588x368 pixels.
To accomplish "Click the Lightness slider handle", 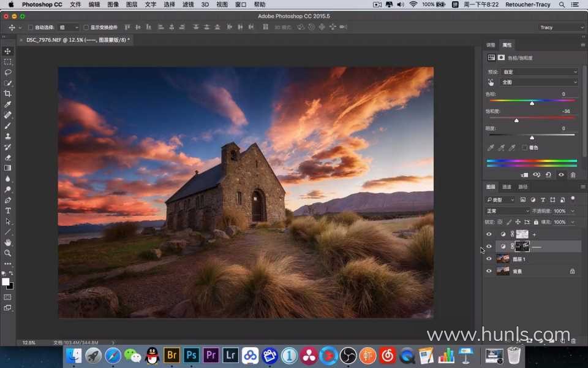I will (532, 137).
